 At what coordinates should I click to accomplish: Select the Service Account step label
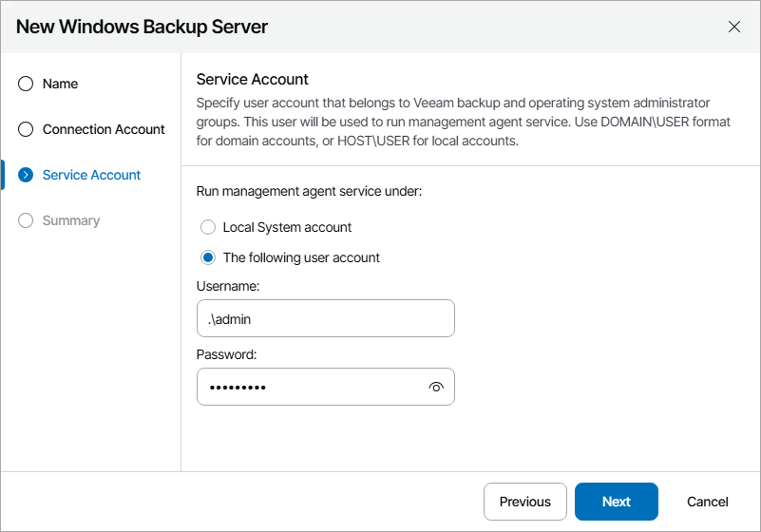coord(91,175)
